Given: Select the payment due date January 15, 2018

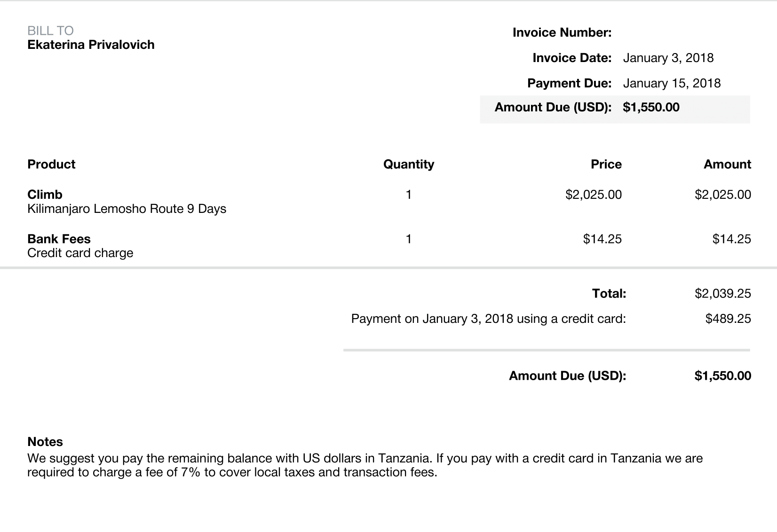Looking at the screenshot, I should point(672,83).
